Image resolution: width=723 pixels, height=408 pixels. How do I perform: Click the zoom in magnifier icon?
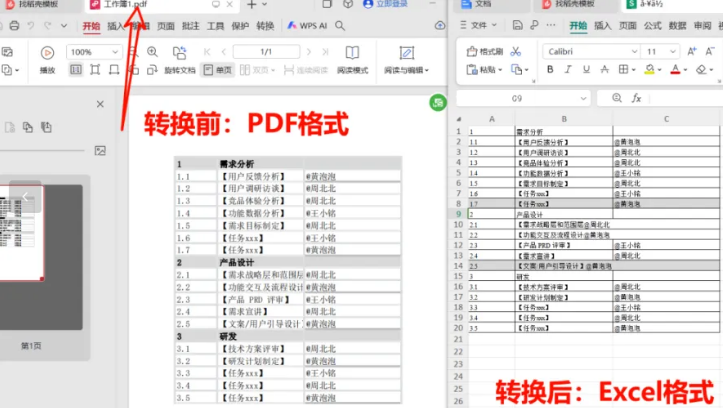point(152,51)
